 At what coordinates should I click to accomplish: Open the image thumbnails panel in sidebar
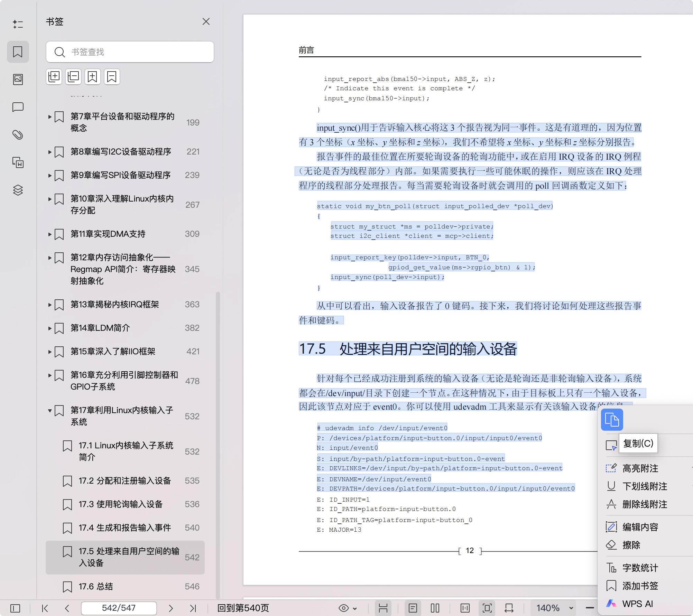tap(18, 79)
